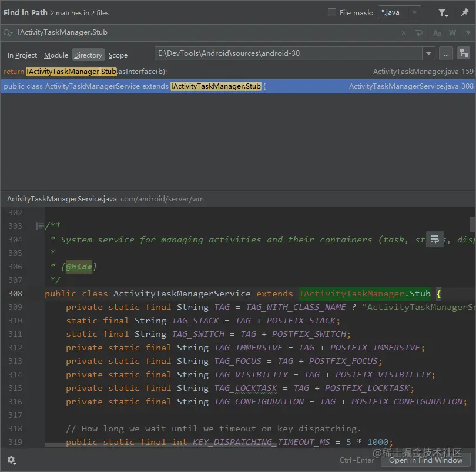The height and width of the screenshot is (472, 476).
Task: Click line number 308 in gutter
Action: 15,294
